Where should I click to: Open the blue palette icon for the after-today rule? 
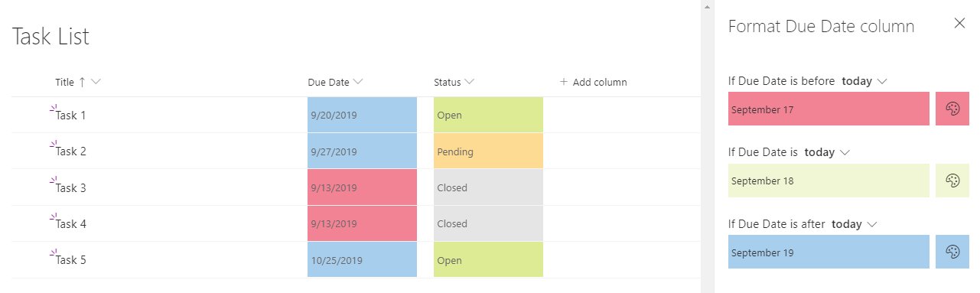coord(952,252)
